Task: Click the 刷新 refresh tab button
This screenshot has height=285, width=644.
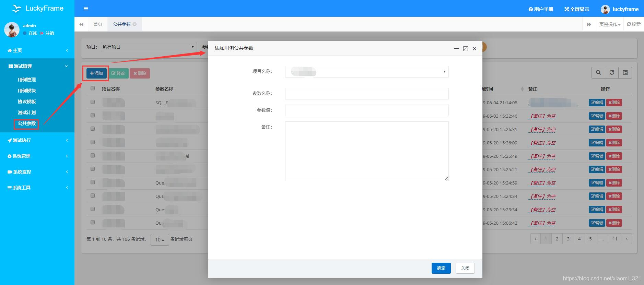Action: click(x=634, y=24)
